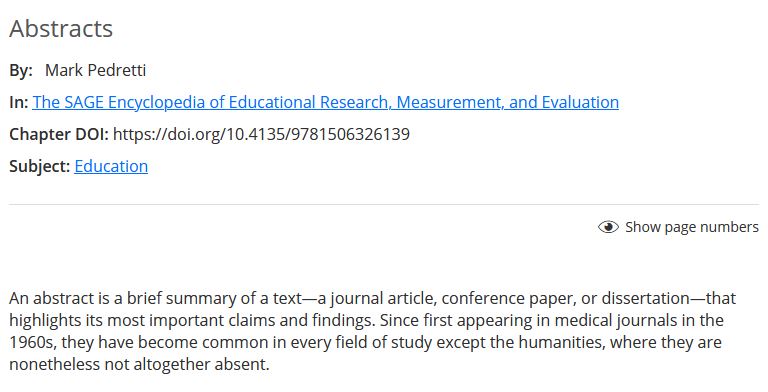Click the horizontal divider line below Subject
768x392 pixels.
click(x=384, y=204)
